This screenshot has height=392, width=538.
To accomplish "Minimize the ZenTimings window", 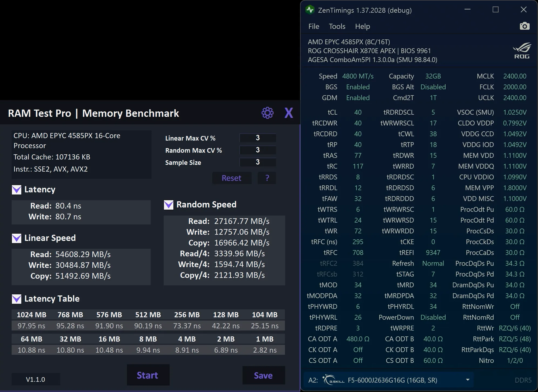I will click(468, 10).
